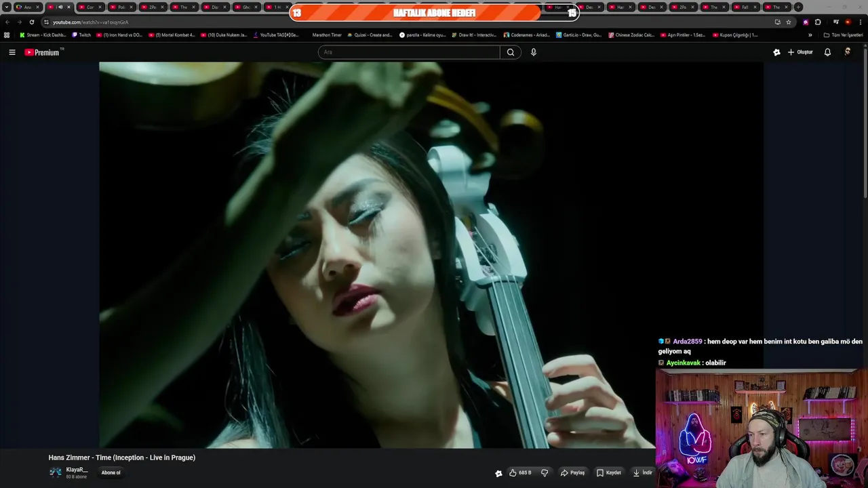Switch to the 'Poli' YouTube tab

pyautogui.click(x=120, y=7)
